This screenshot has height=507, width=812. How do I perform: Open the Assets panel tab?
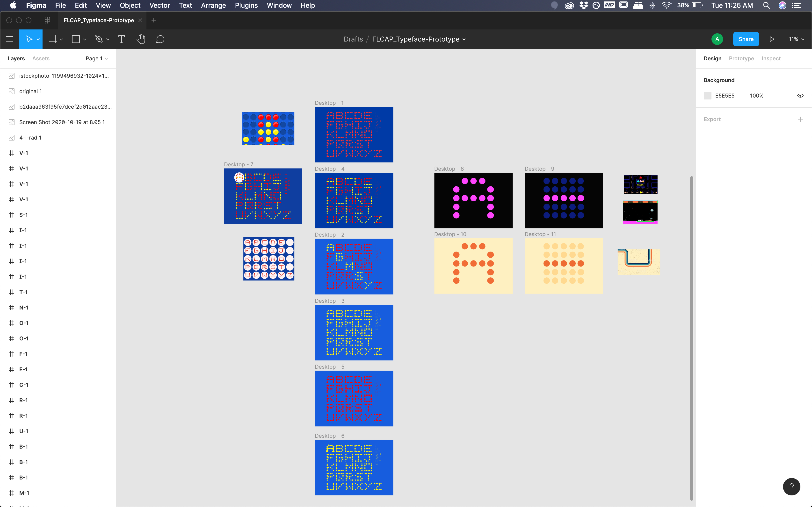41,58
